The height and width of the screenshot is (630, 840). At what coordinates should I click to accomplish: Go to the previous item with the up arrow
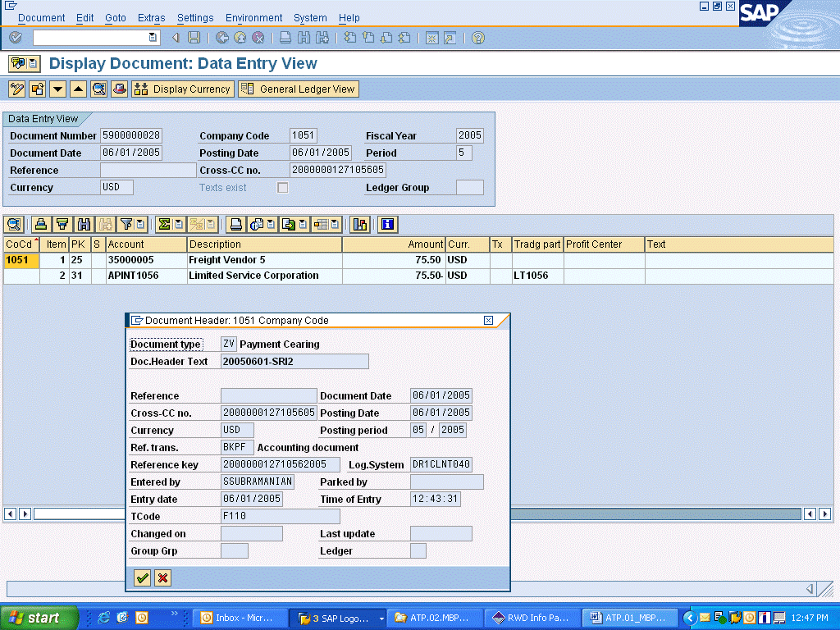[x=78, y=89]
